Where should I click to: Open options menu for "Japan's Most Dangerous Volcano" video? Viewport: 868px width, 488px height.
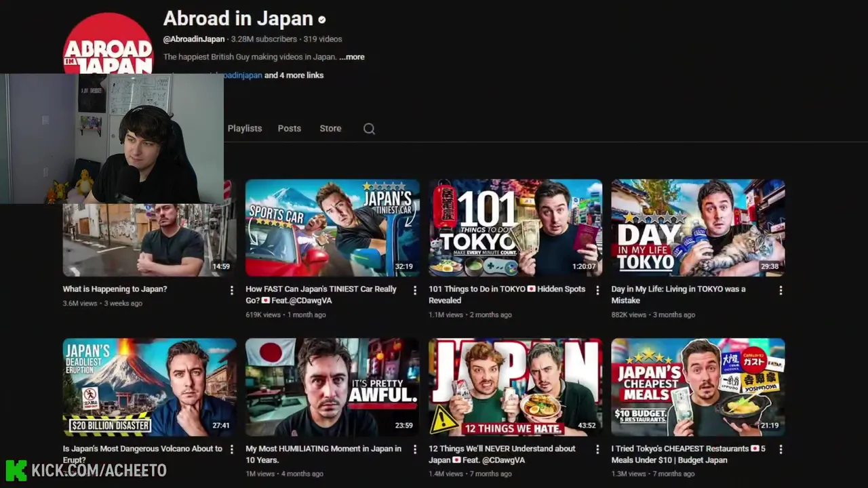[x=232, y=449]
